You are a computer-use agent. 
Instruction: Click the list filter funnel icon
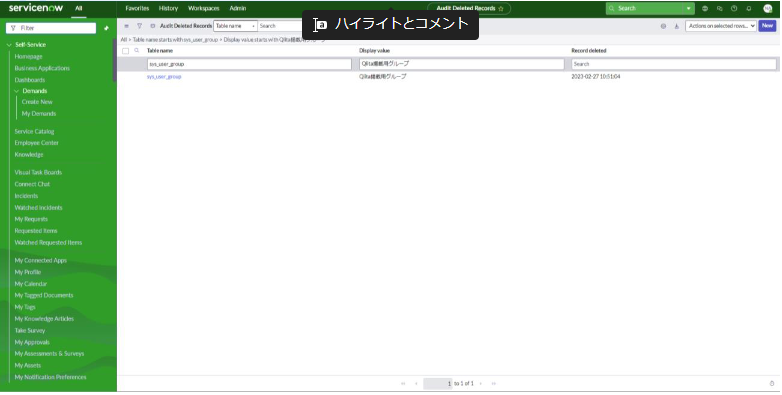(x=139, y=26)
